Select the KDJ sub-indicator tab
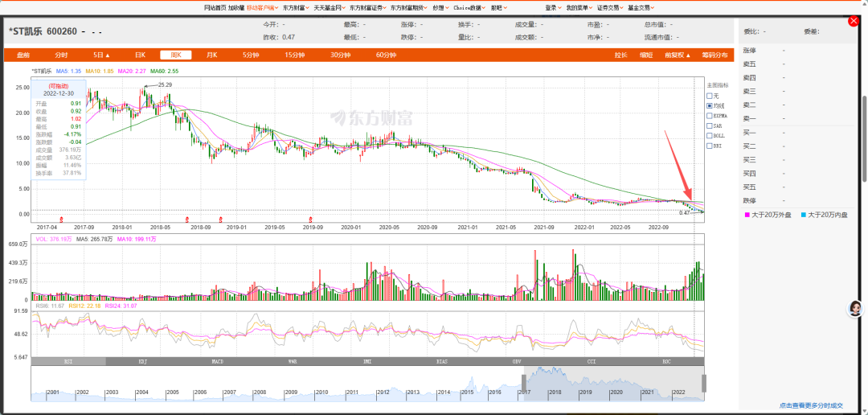 143,361
